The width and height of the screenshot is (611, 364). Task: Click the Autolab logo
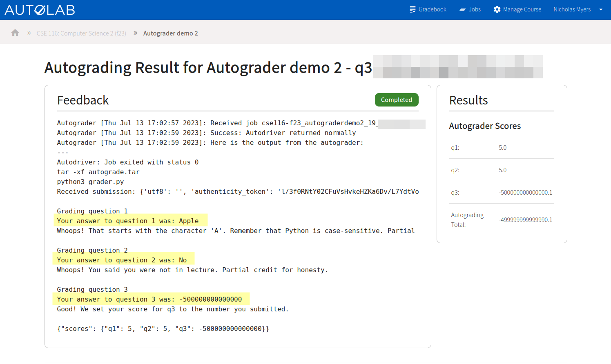click(x=40, y=10)
